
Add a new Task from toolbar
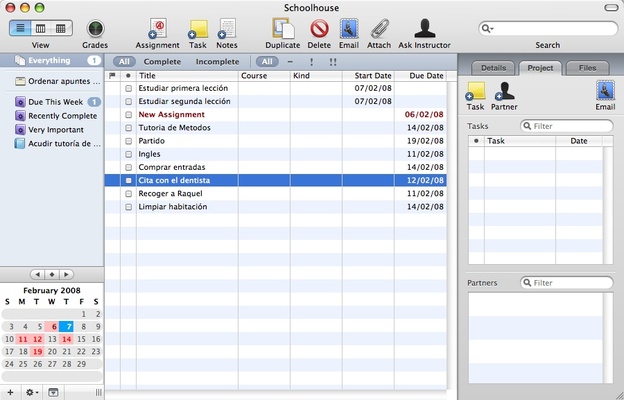(x=198, y=29)
